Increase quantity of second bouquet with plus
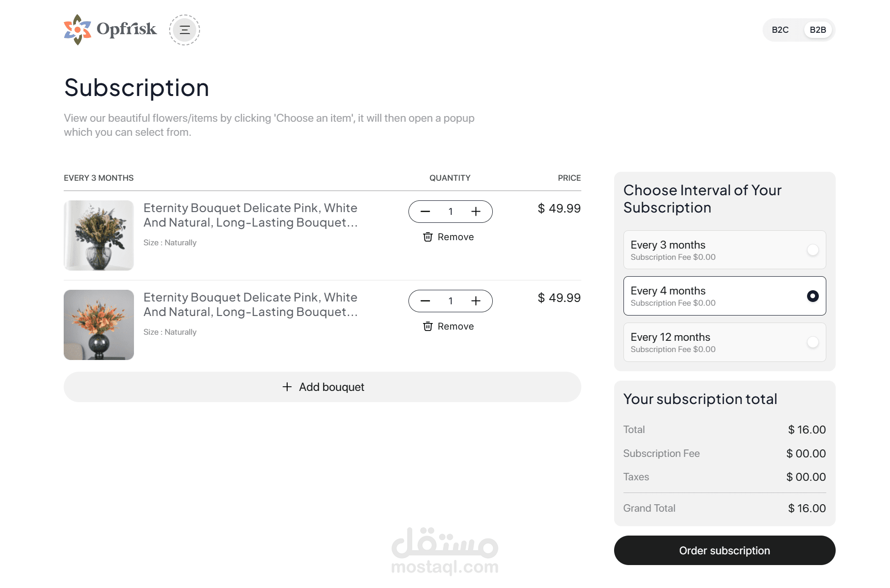890x588 pixels. (x=476, y=301)
